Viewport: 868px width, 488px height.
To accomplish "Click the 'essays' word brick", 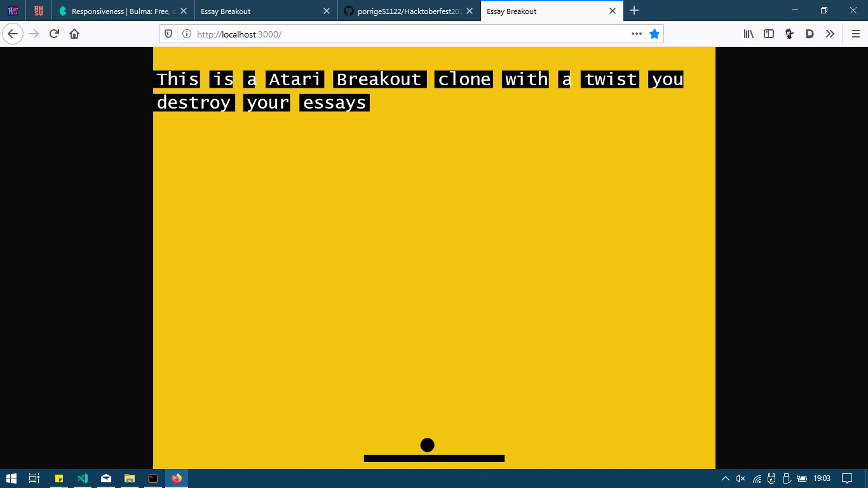I will point(335,102).
